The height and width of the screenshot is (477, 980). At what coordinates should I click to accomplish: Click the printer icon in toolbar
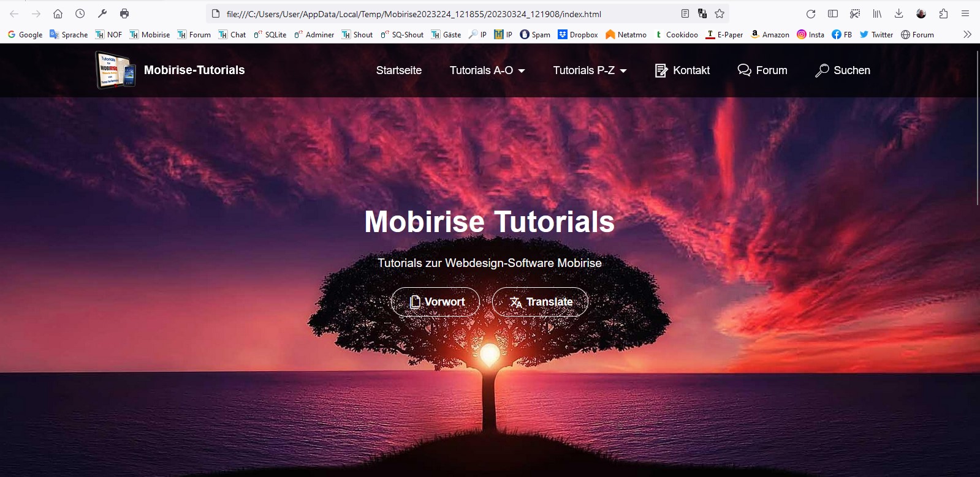click(124, 13)
